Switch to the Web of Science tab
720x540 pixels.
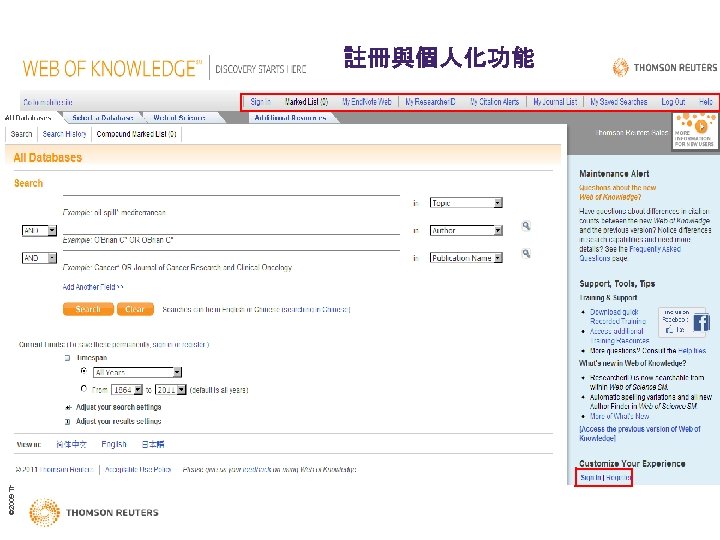(x=179, y=118)
